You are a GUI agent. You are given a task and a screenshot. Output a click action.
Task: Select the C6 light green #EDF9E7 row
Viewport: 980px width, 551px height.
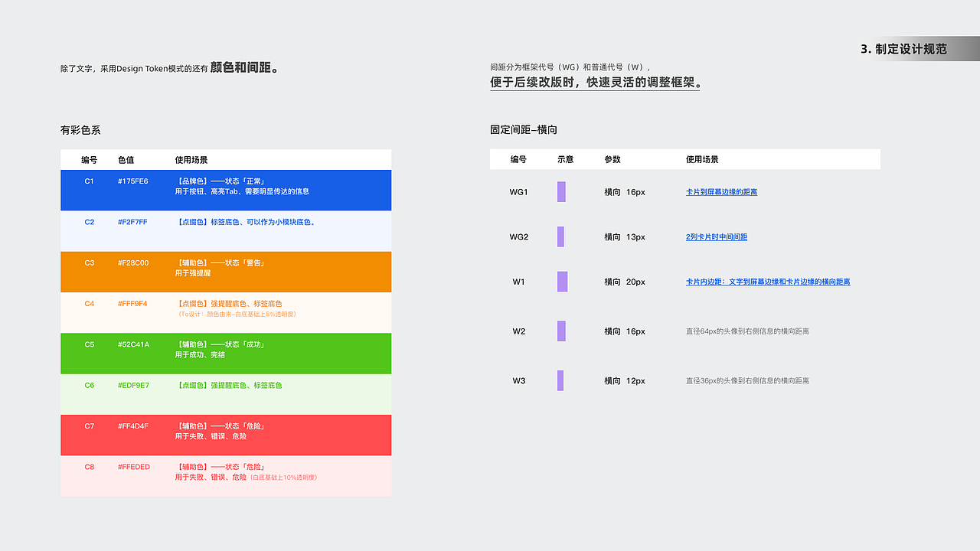[226, 394]
